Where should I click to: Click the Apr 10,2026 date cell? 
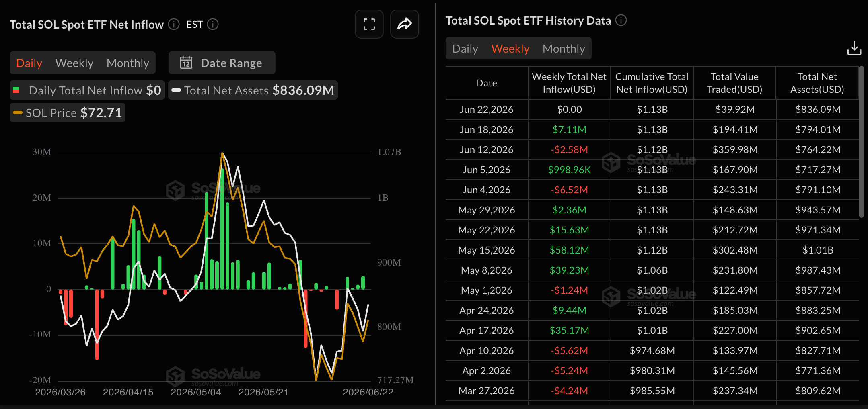[x=486, y=351]
